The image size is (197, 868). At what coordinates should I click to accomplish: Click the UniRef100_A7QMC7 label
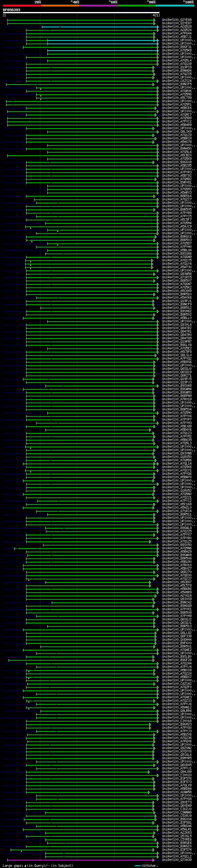(x=177, y=115)
